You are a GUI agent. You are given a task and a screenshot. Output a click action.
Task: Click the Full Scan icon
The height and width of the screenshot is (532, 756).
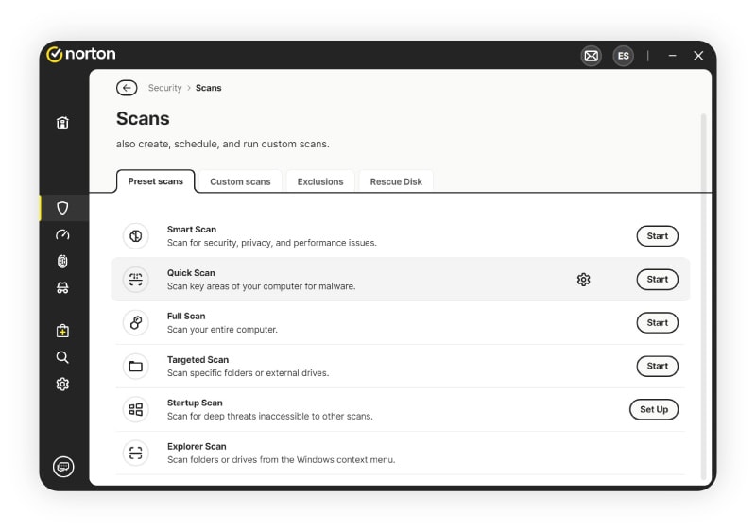coord(136,322)
